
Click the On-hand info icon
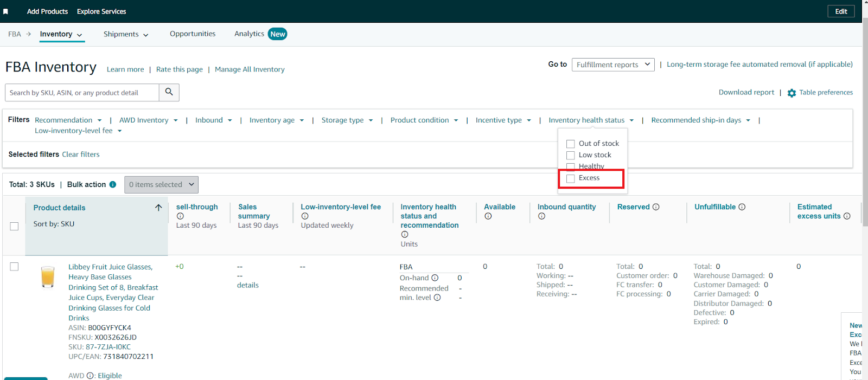click(x=435, y=278)
